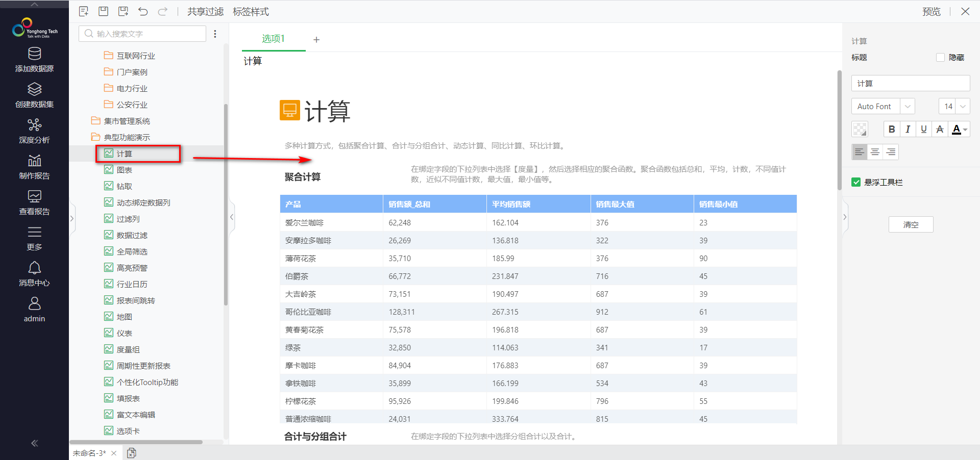Open the 共享过滤 menu item

(205, 11)
